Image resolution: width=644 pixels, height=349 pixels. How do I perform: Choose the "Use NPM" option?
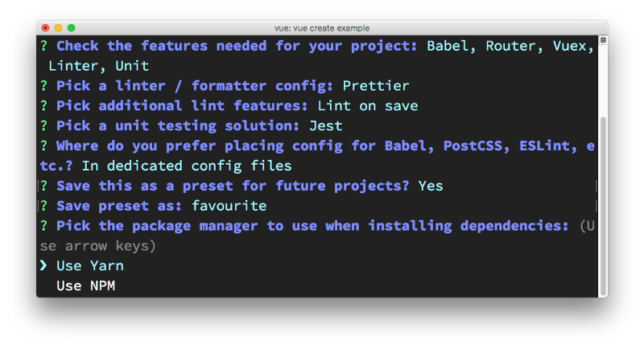pos(85,285)
